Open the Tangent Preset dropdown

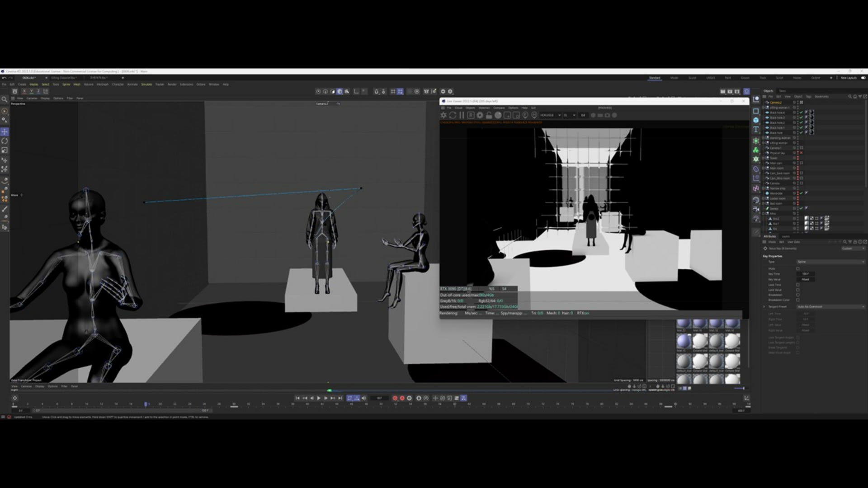(831, 307)
